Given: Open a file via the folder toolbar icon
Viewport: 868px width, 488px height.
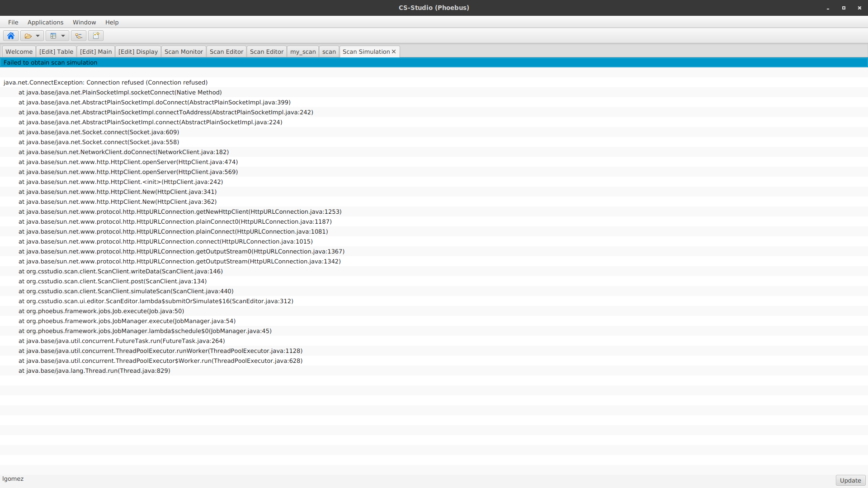Looking at the screenshot, I should pyautogui.click(x=28, y=36).
